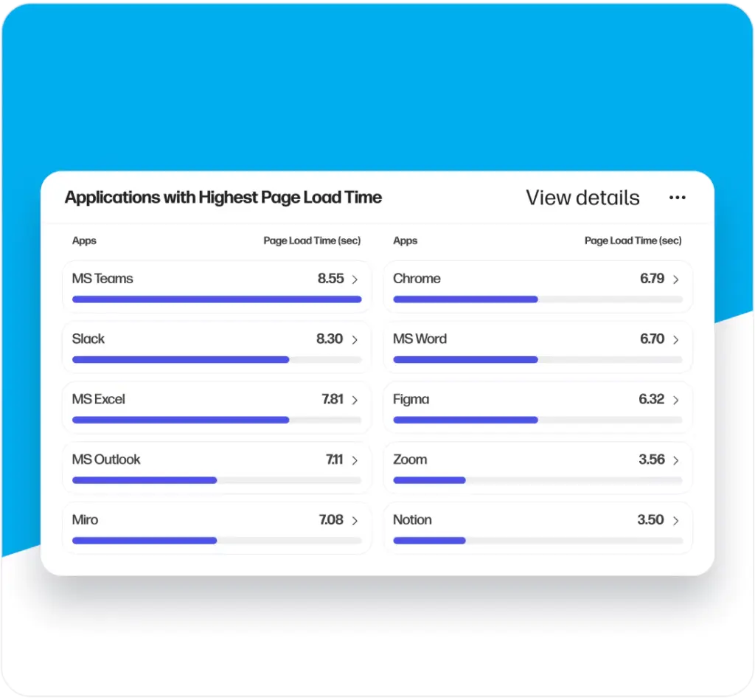Click the Slack load time bar

[x=217, y=359]
